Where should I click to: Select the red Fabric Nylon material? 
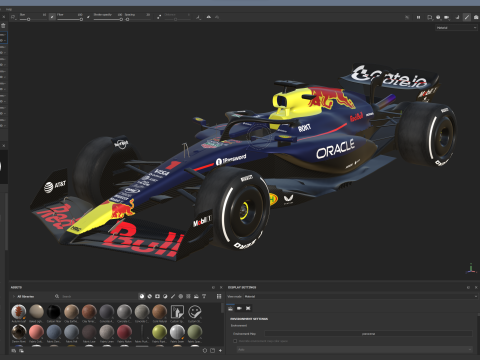pos(124,333)
